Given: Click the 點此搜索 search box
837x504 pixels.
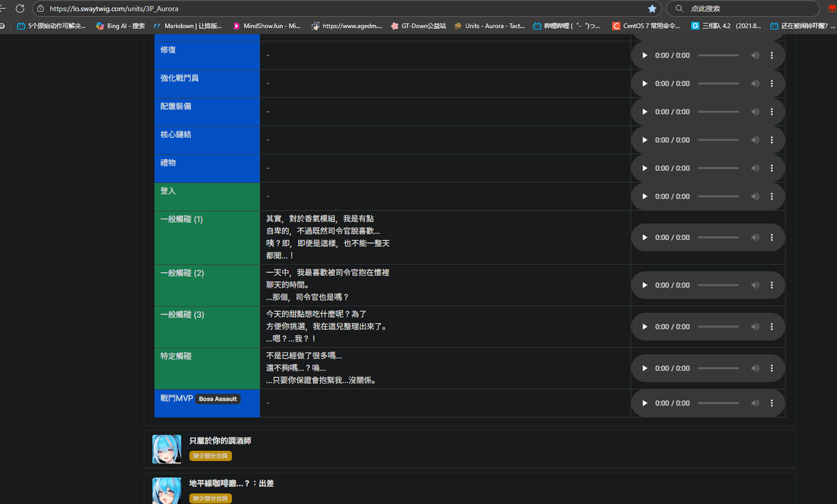Looking at the screenshot, I should [x=745, y=8].
